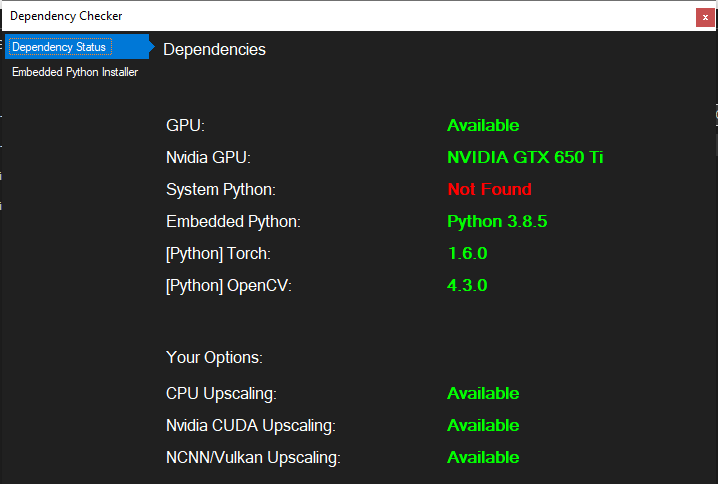Click the Dependency Checker window title
Screen dimensions: 718x484
click(66, 16)
